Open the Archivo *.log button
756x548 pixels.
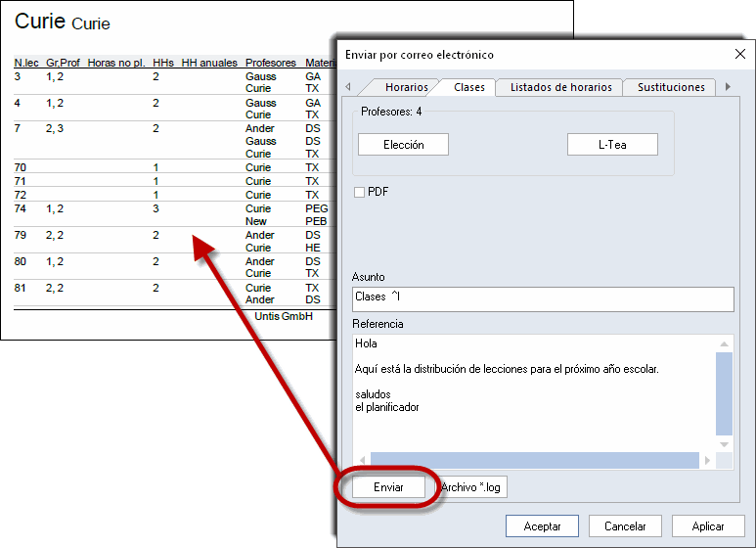[x=471, y=487]
